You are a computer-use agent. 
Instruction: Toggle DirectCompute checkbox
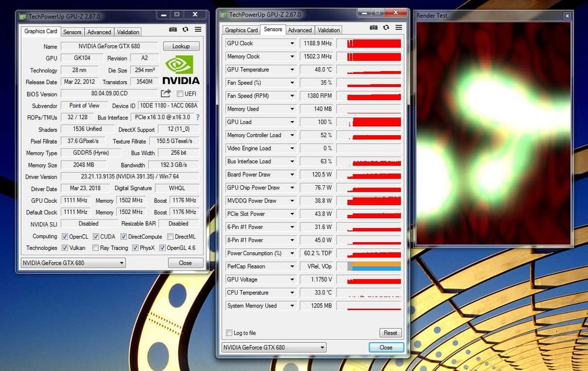pyautogui.click(x=123, y=237)
